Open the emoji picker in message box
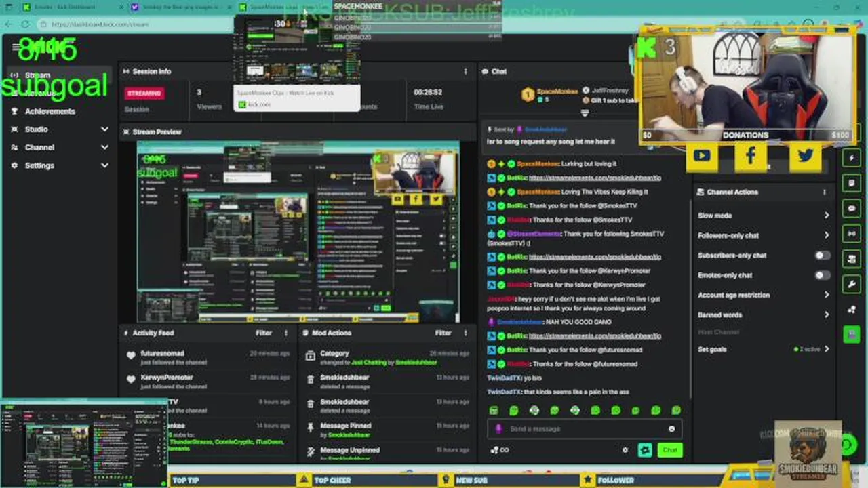This screenshot has width=868, height=488. [671, 428]
